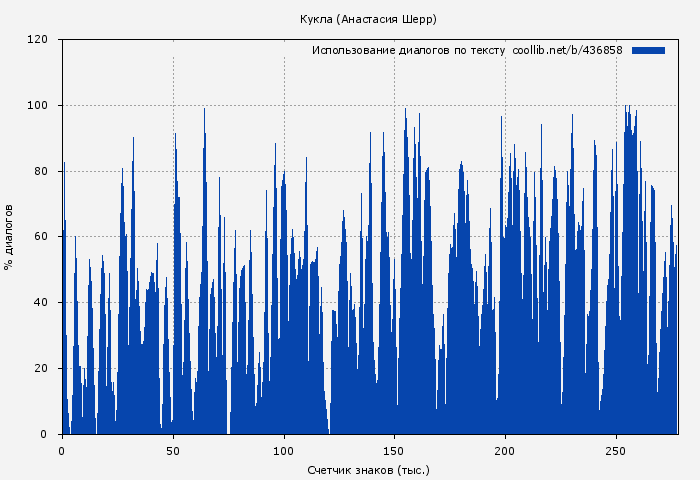Select the 200 x-axis tick label
The width and height of the screenshot is (700, 480).
(x=506, y=449)
